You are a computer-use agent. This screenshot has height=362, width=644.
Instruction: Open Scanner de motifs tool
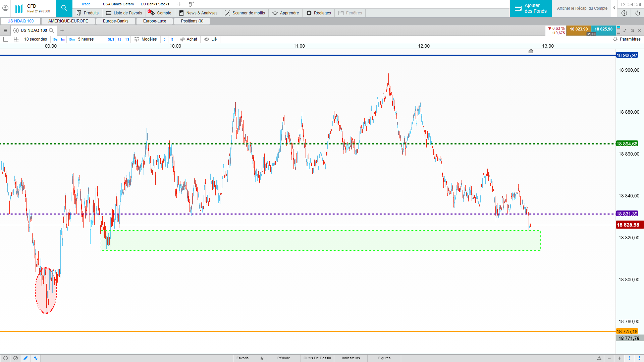(245, 13)
